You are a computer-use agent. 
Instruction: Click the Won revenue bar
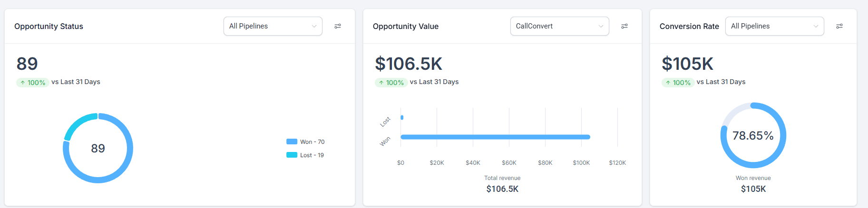(x=495, y=137)
